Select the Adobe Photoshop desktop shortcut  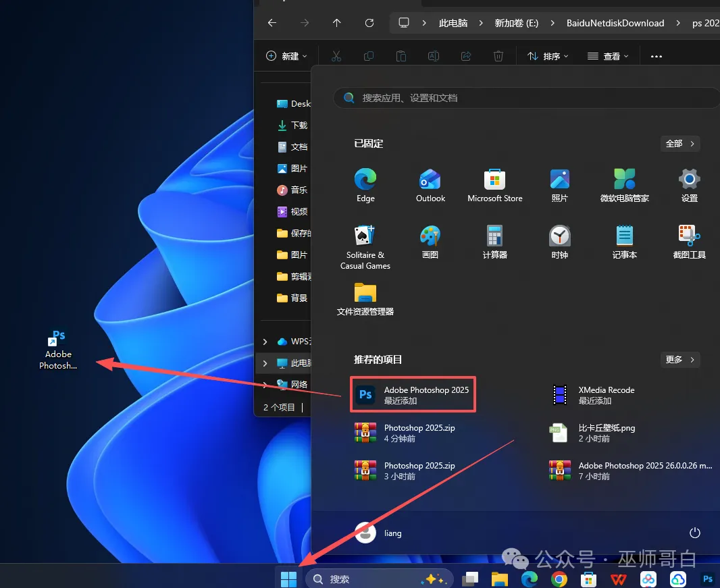pyautogui.click(x=58, y=350)
